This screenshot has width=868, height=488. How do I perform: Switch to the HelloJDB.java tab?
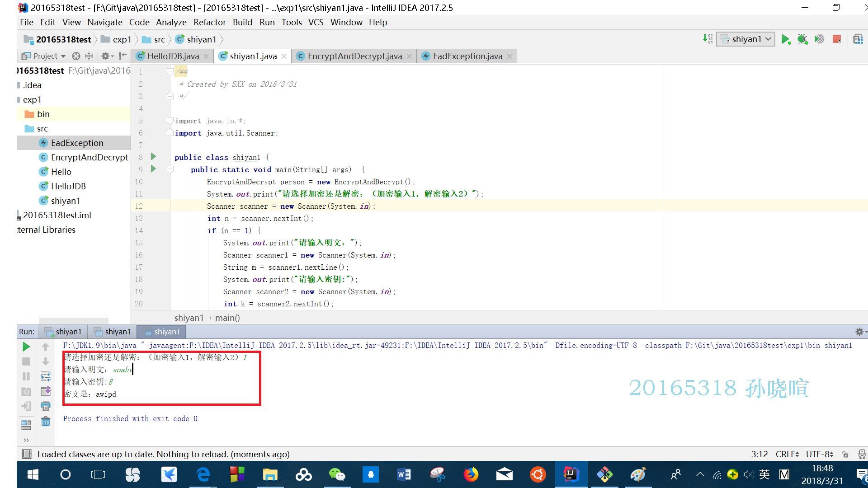173,56
